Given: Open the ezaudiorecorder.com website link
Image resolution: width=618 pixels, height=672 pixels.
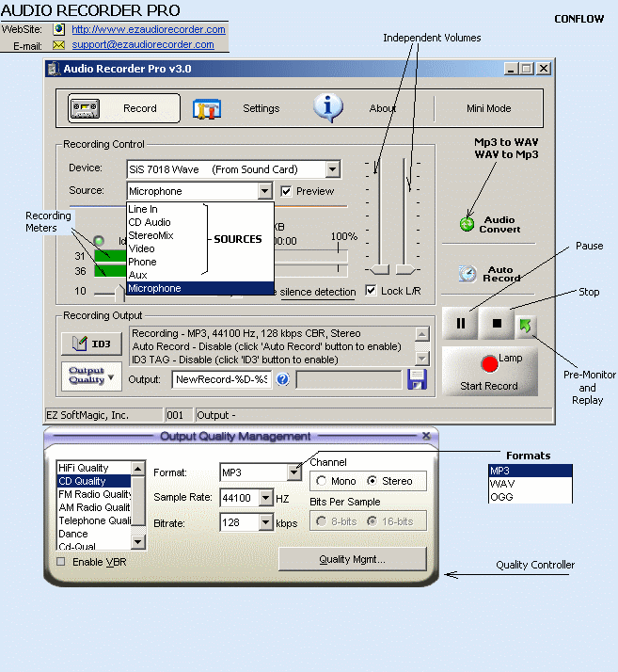Looking at the screenshot, I should coord(149,29).
